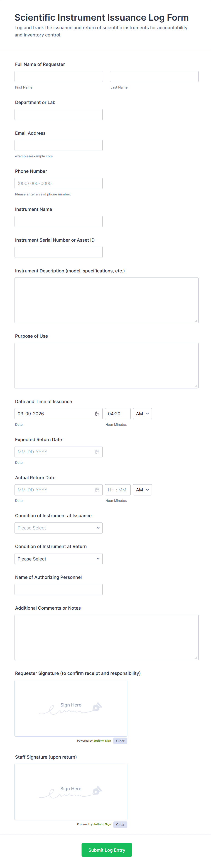This screenshot has width=211, height=868.
Task: Expand AM/PM dropdown for issuance time
Action: click(142, 414)
